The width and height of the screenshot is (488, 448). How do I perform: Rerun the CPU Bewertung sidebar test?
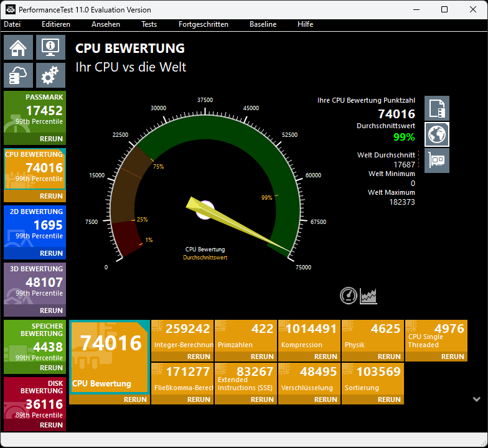[x=35, y=196]
